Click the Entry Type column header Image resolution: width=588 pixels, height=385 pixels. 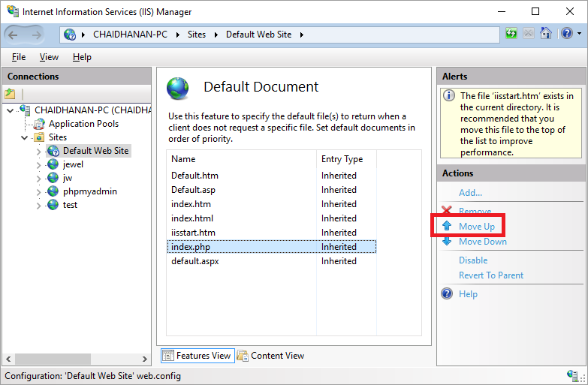[x=346, y=159]
